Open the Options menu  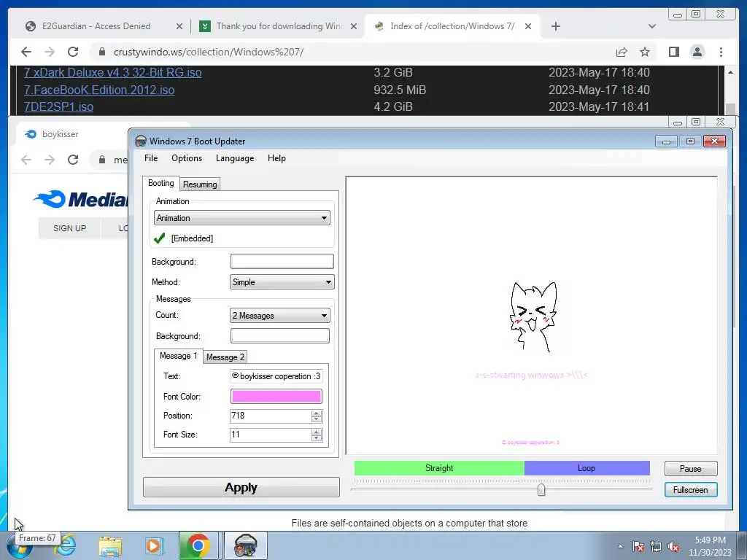click(x=187, y=158)
